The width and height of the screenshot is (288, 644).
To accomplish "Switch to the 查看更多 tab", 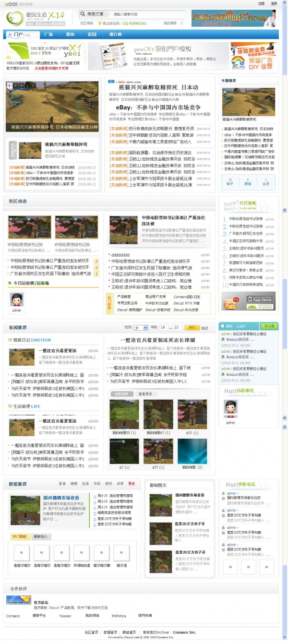I will pos(145,394).
